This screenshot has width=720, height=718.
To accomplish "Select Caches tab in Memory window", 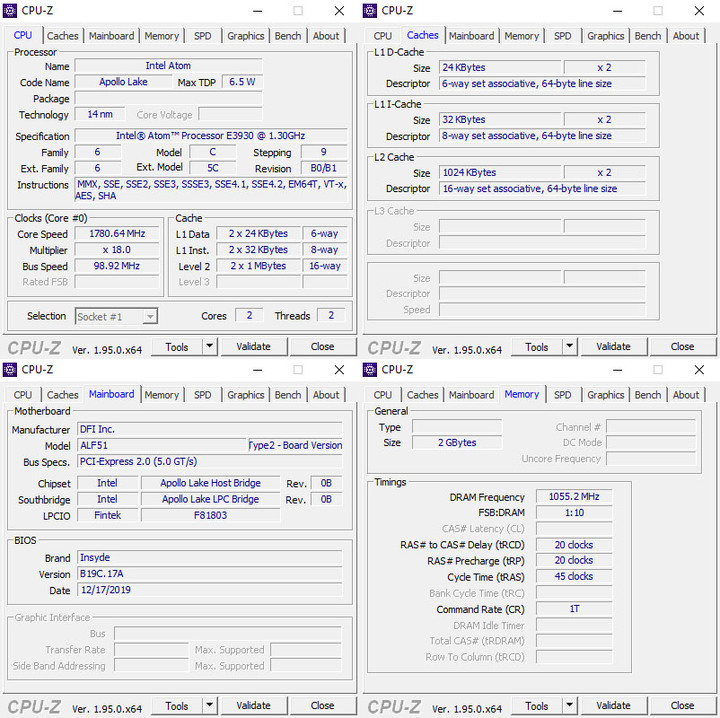I will tap(422, 395).
